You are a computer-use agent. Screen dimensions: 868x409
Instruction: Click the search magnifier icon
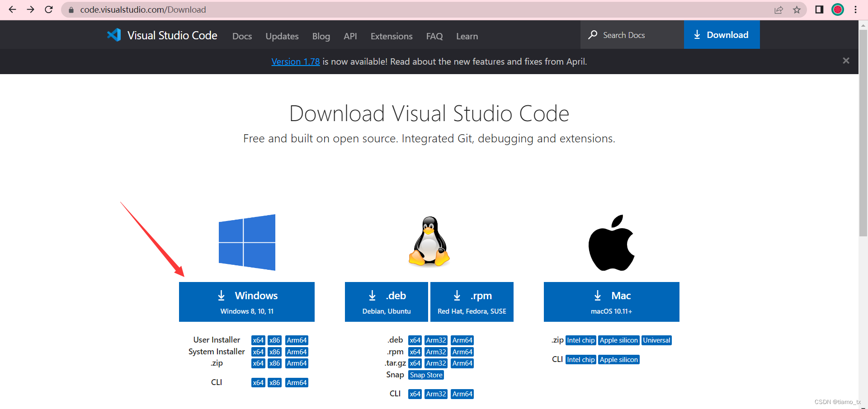[x=593, y=35]
